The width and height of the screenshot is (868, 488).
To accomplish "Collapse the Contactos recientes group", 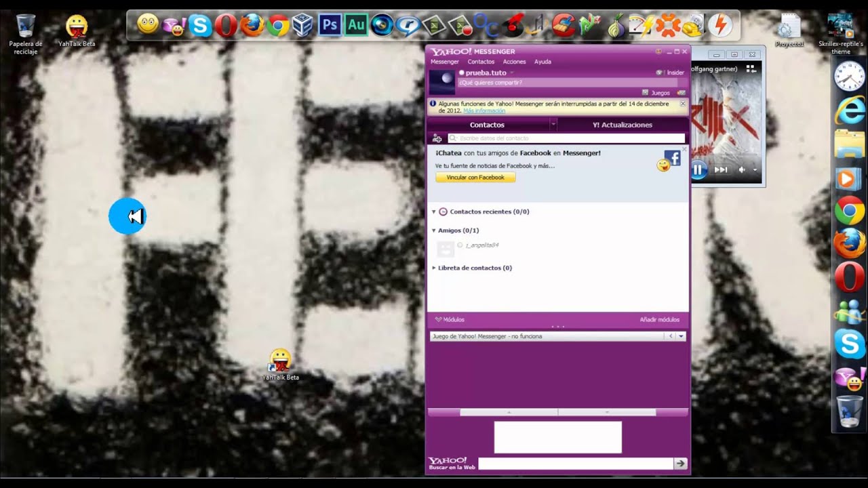I will (x=434, y=211).
